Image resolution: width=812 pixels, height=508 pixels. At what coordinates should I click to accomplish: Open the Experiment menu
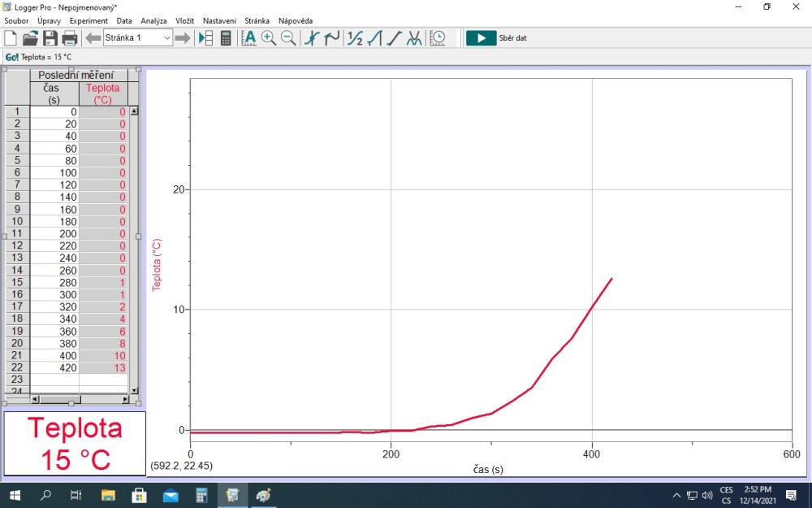[x=89, y=20]
